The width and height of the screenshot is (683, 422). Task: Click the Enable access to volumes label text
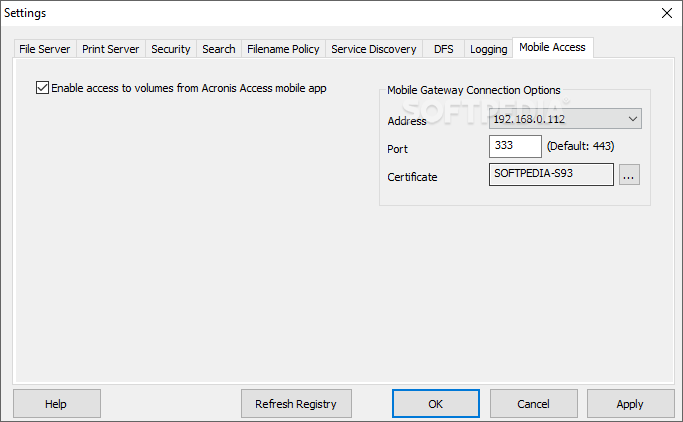(x=189, y=88)
